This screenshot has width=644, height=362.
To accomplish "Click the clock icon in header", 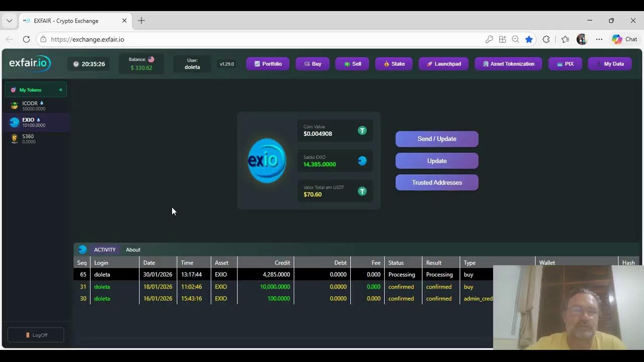I will (76, 64).
